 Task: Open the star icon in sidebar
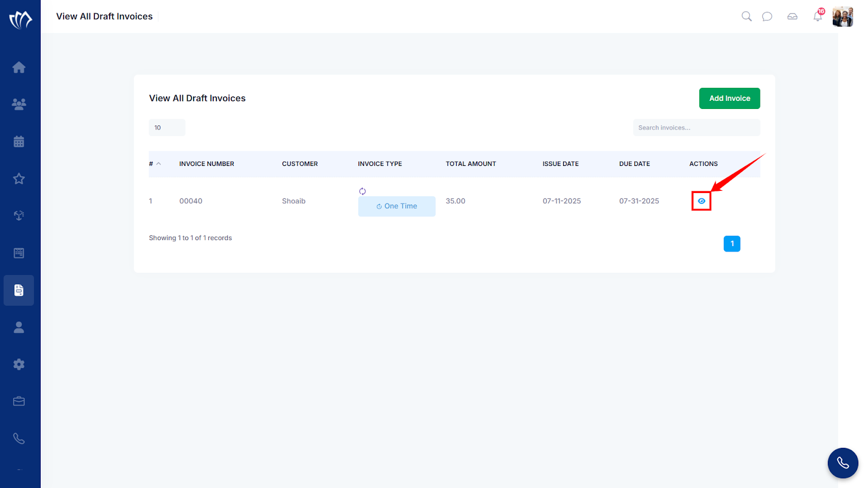pos(19,178)
